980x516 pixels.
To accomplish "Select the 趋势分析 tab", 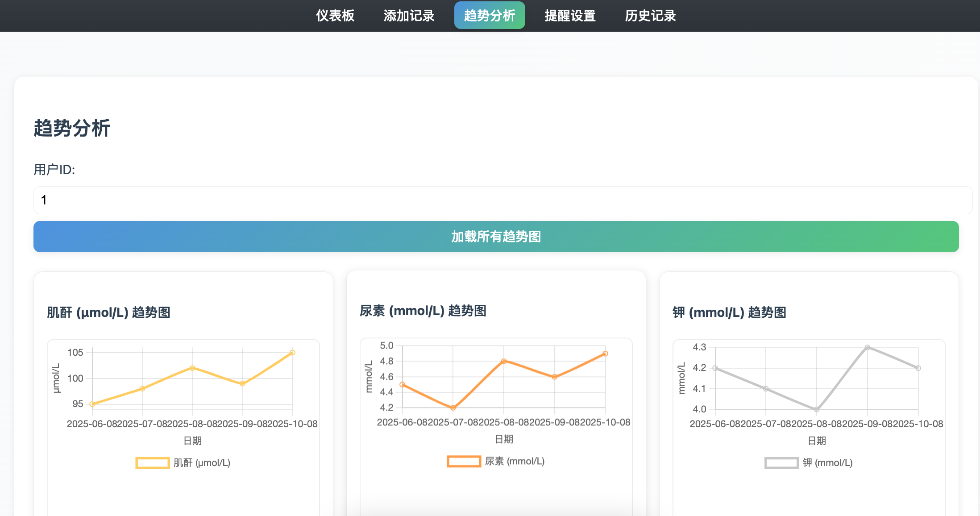I will [490, 16].
